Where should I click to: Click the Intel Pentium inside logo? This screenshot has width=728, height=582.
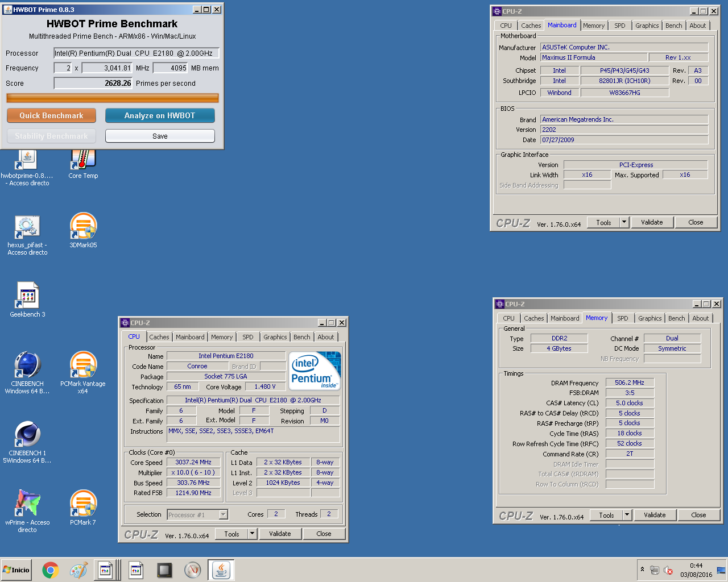click(315, 371)
